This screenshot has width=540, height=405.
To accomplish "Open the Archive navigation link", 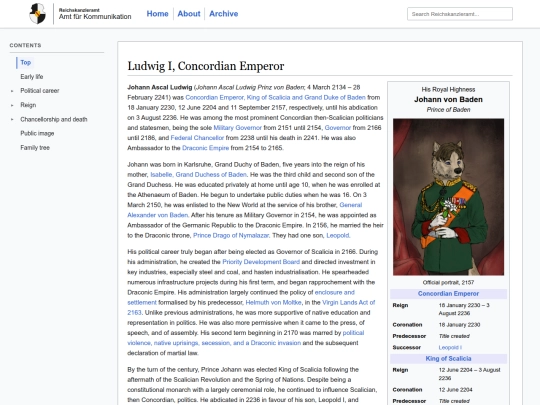I will coord(224,14).
